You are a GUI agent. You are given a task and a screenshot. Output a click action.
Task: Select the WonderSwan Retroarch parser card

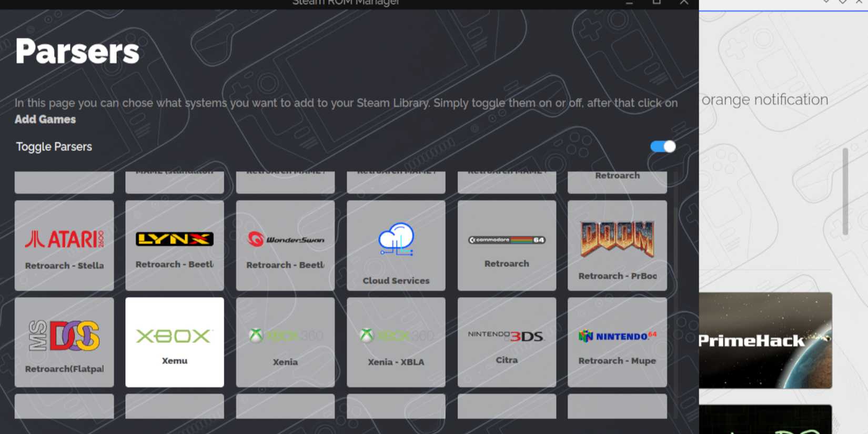click(x=285, y=245)
